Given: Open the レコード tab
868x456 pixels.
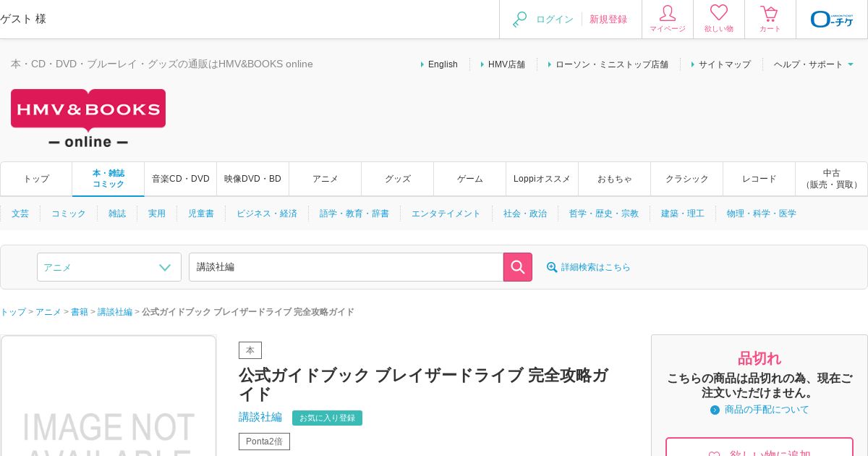Looking at the screenshot, I should coord(759,179).
